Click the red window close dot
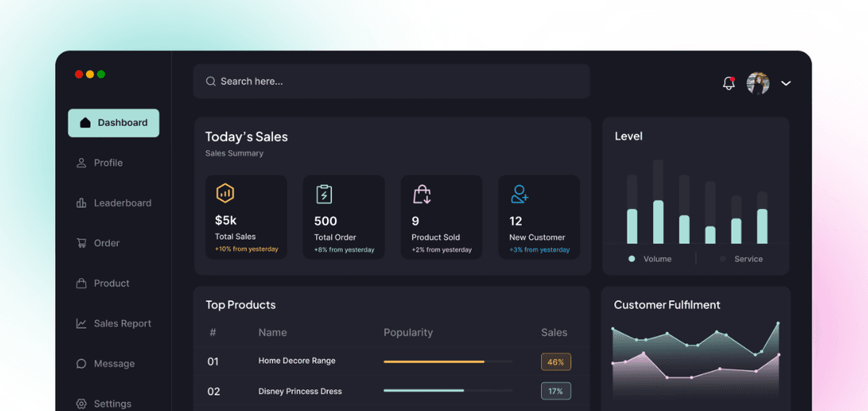This screenshot has width=868, height=411. coord(79,75)
